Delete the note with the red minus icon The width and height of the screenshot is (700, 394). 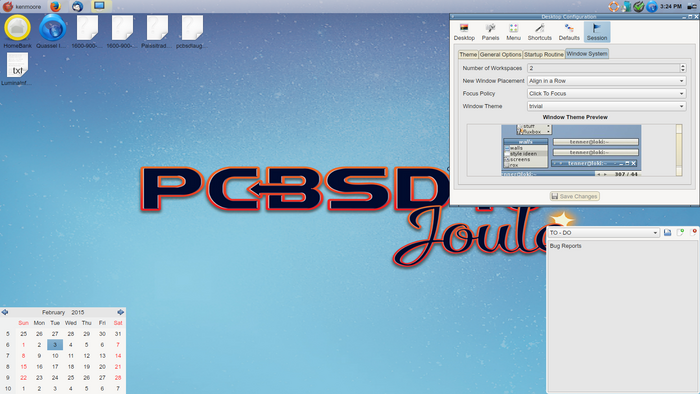(694, 232)
